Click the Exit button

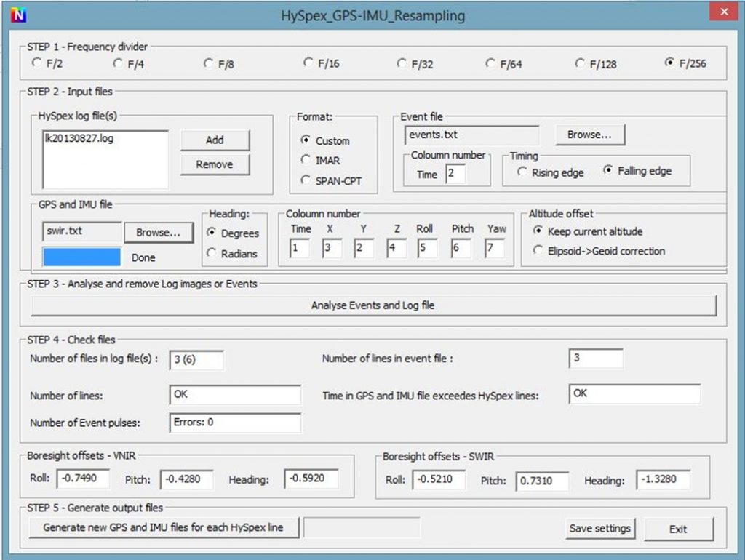(678, 529)
